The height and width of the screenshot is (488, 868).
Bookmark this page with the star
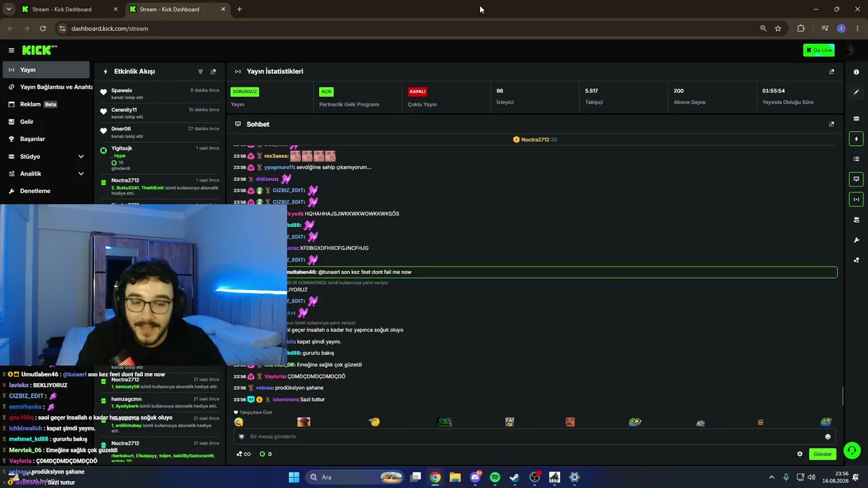pos(778,28)
